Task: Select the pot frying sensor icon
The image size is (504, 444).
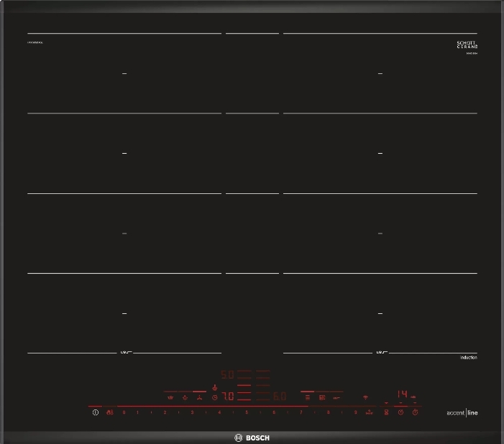Action: point(170,396)
